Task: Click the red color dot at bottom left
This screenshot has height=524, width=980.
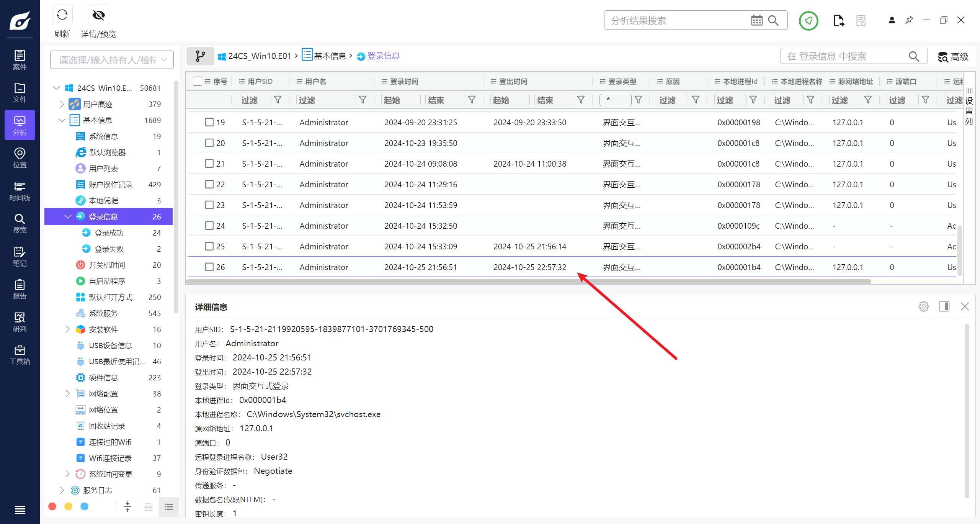Action: (52, 507)
